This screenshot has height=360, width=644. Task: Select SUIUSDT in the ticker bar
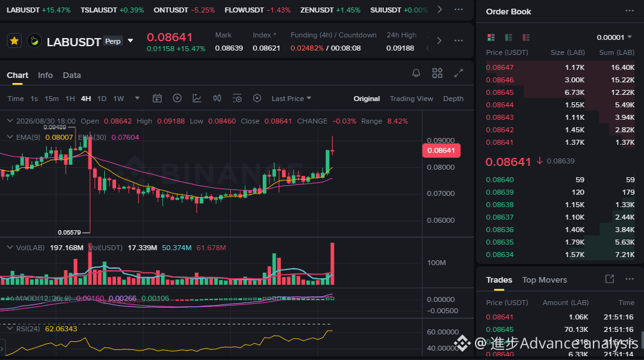[x=399, y=10]
